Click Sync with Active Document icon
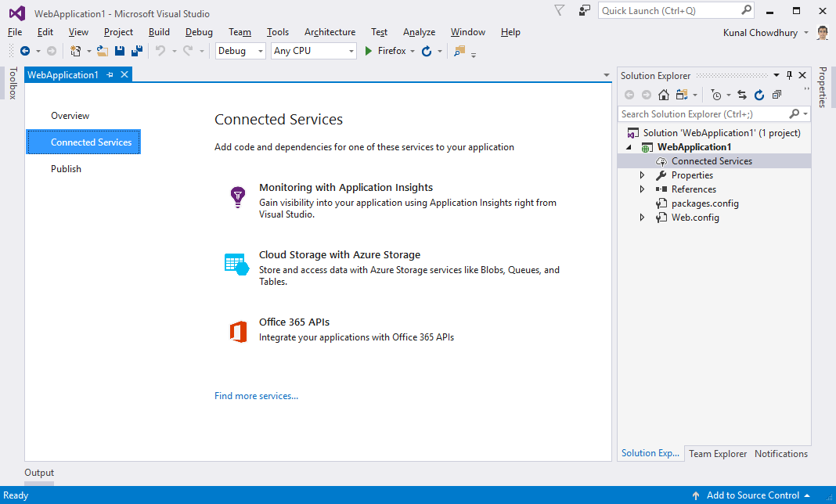 pyautogui.click(x=741, y=95)
